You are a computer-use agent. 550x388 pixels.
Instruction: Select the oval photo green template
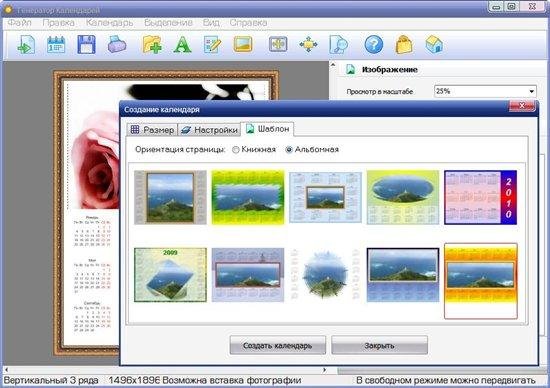(x=403, y=197)
